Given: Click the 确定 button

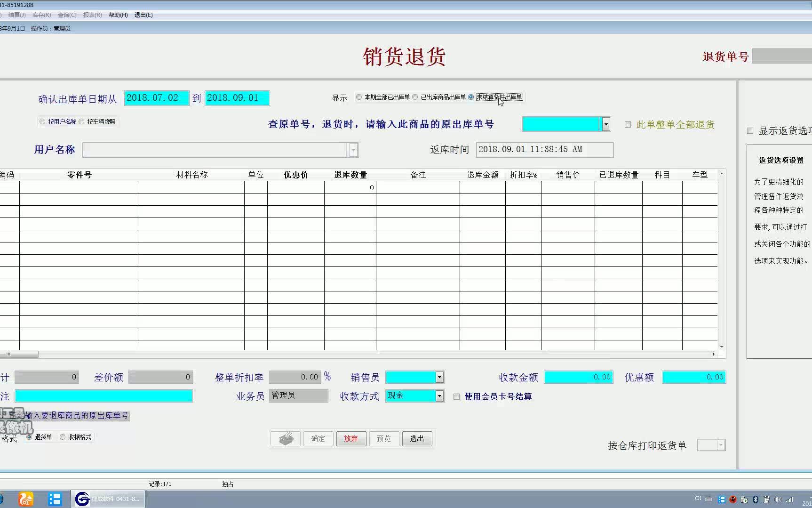Looking at the screenshot, I should [x=318, y=439].
